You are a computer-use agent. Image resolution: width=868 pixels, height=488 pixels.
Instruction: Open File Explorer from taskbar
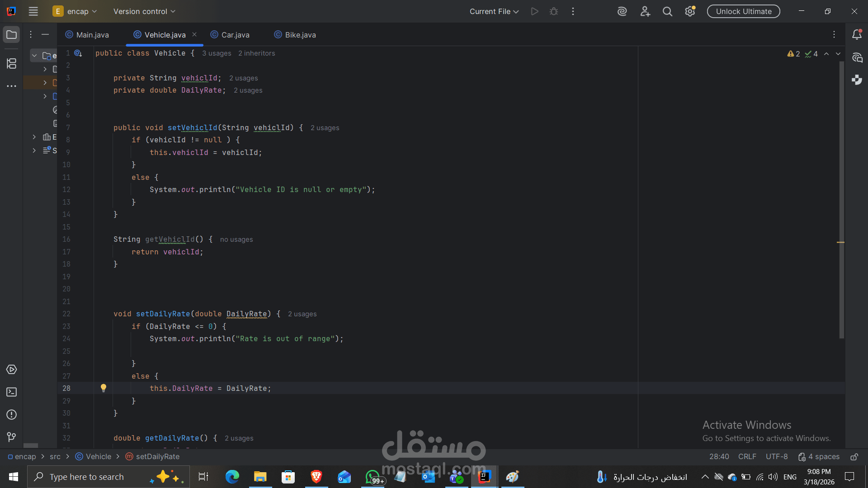coord(260,477)
